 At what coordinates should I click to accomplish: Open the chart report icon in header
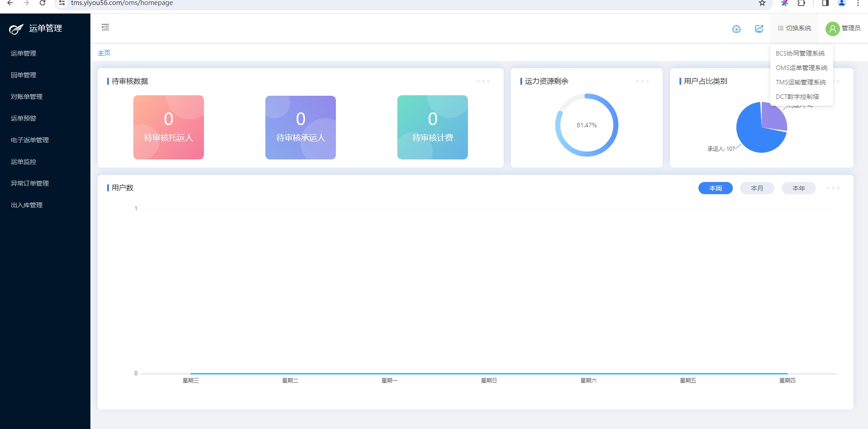[x=759, y=29]
